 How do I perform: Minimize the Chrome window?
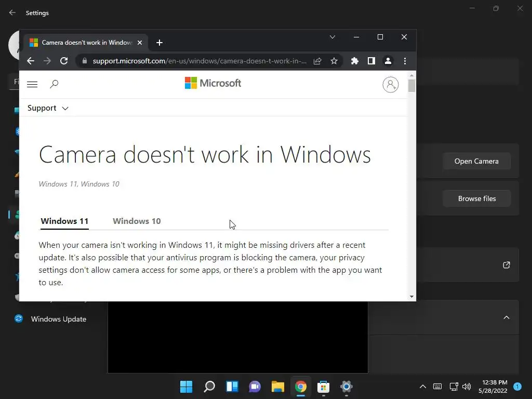356,37
